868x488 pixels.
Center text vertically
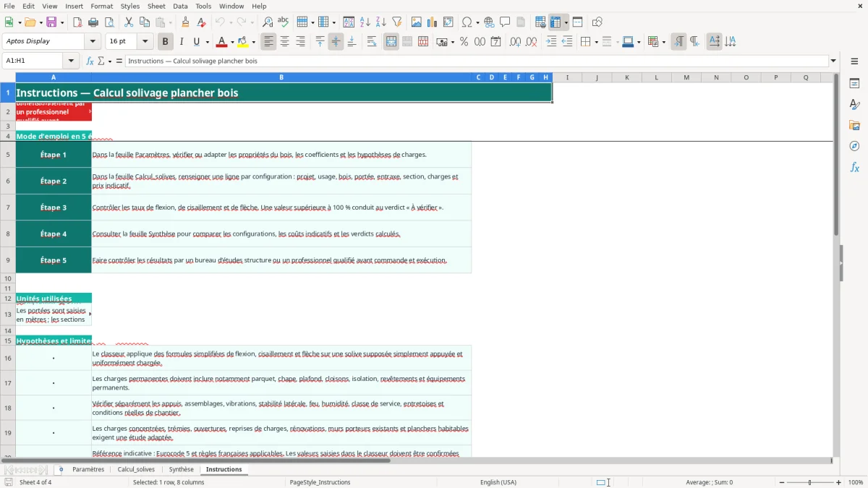(x=336, y=42)
